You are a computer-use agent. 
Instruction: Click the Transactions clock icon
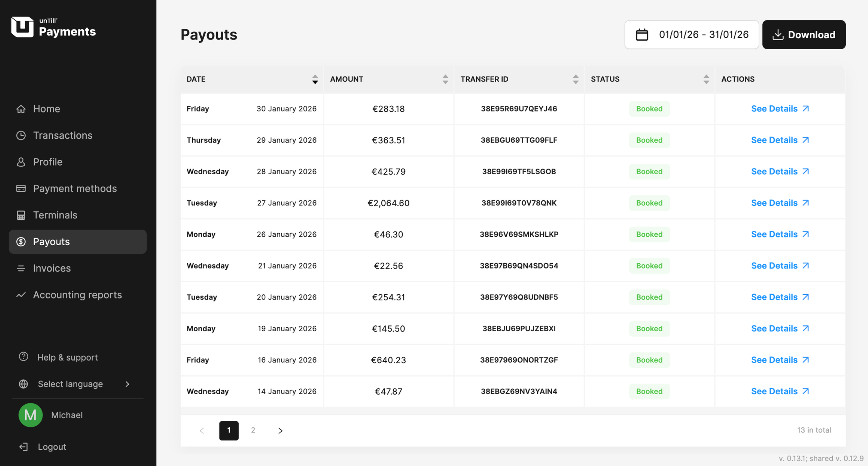point(21,135)
